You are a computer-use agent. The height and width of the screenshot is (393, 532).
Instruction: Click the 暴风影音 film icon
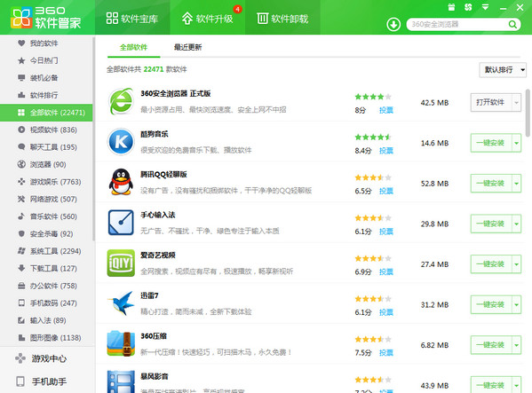tap(121, 381)
